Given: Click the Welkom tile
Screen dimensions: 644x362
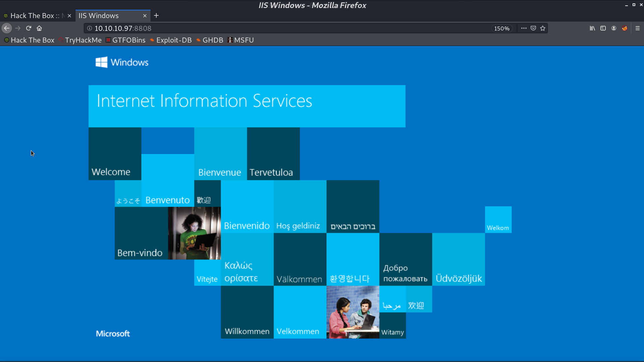Looking at the screenshot, I should pos(498,220).
